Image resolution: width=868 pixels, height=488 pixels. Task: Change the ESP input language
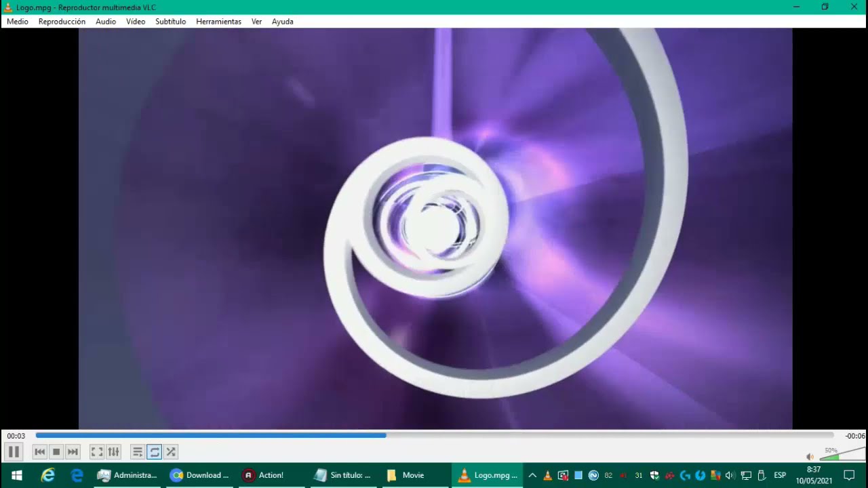(780, 475)
